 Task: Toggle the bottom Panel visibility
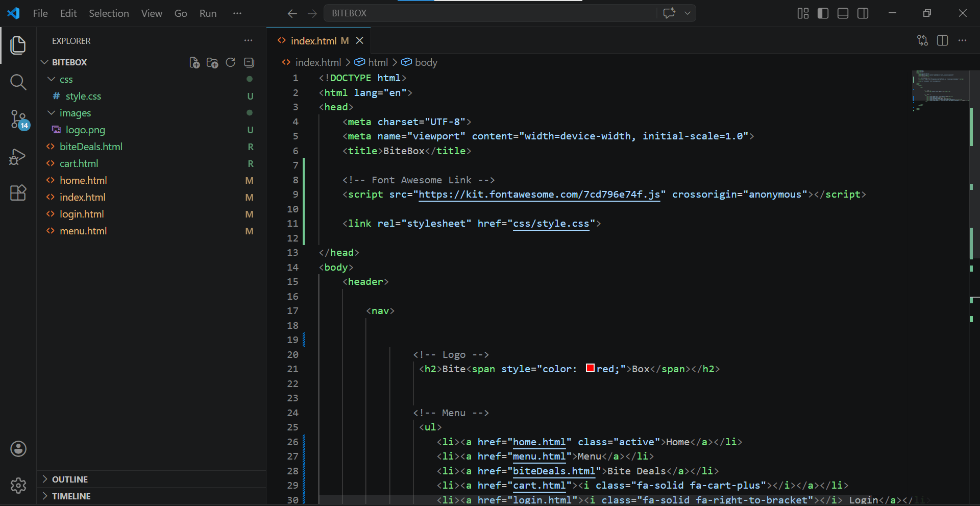tap(843, 13)
